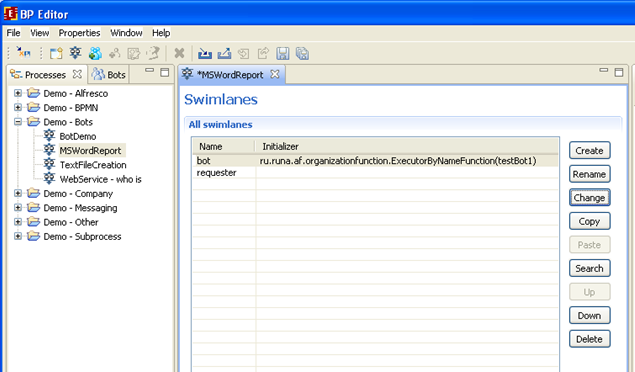
Task: Select 'Demo - Messaging' folder label
Action: [x=80, y=208]
